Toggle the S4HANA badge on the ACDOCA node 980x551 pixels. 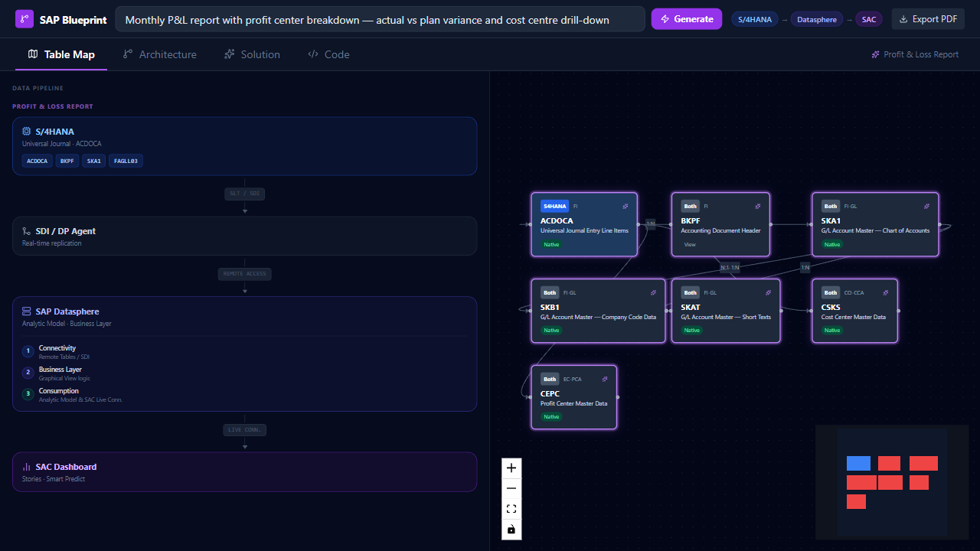[x=554, y=206]
